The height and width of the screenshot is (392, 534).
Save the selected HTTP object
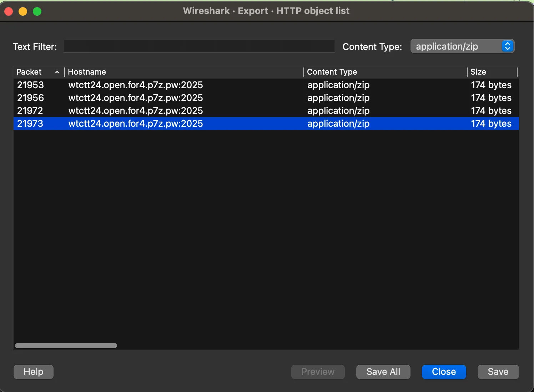(x=498, y=372)
